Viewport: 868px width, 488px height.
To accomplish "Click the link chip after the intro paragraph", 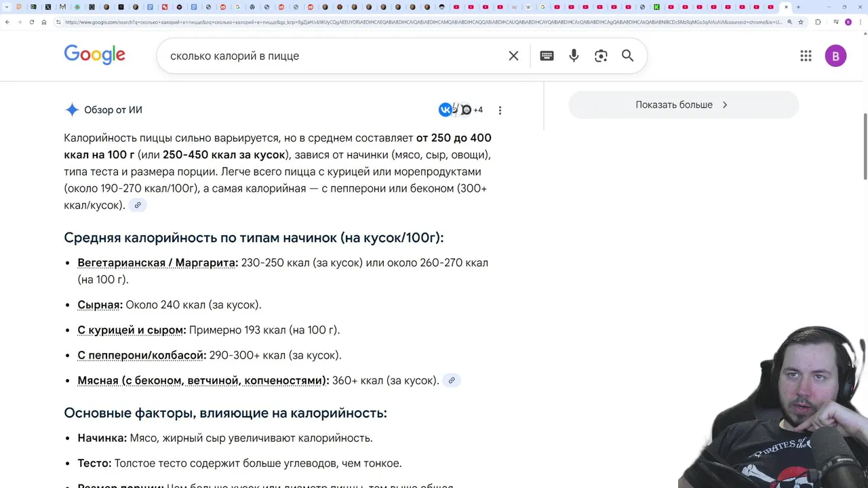I will tap(138, 205).
